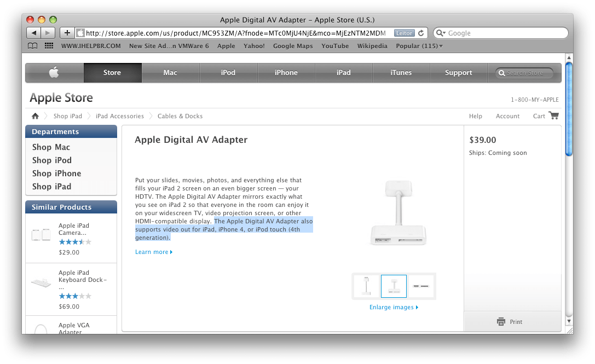Select the iPod navigation tab
This screenshot has height=364, width=595.
(228, 72)
